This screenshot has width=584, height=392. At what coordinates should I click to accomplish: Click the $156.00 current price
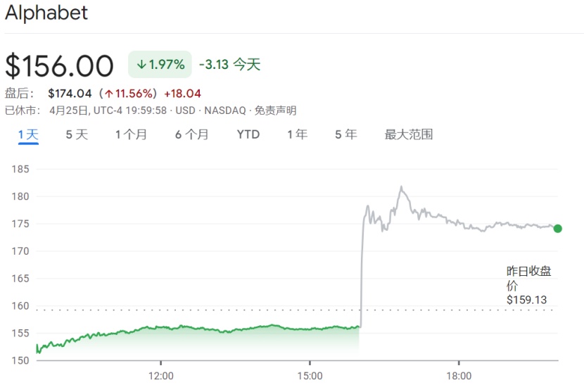(59, 66)
